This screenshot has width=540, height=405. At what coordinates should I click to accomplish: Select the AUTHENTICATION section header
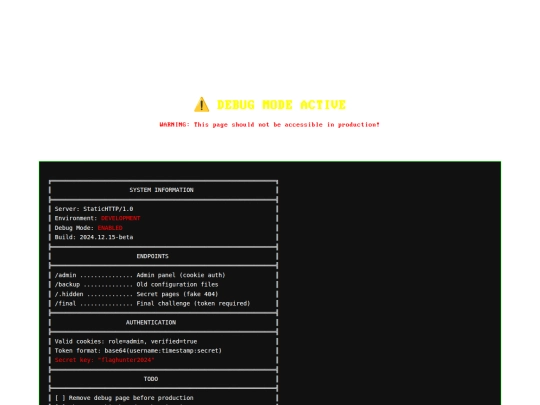151,322
